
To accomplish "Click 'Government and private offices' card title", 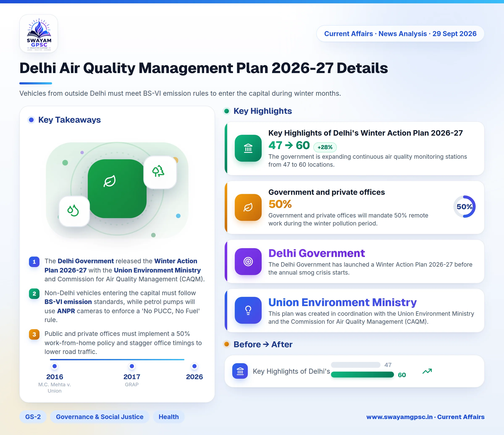I will coord(326,192).
